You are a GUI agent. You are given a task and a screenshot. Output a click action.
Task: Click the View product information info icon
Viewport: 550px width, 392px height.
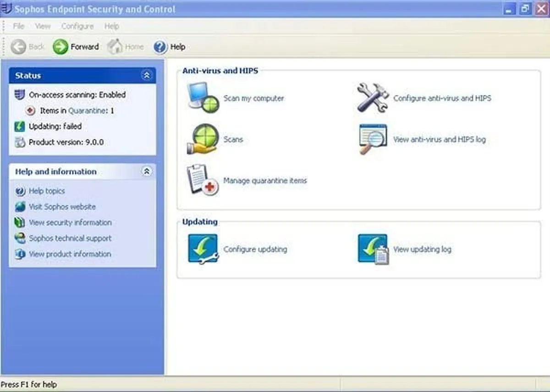tap(20, 254)
